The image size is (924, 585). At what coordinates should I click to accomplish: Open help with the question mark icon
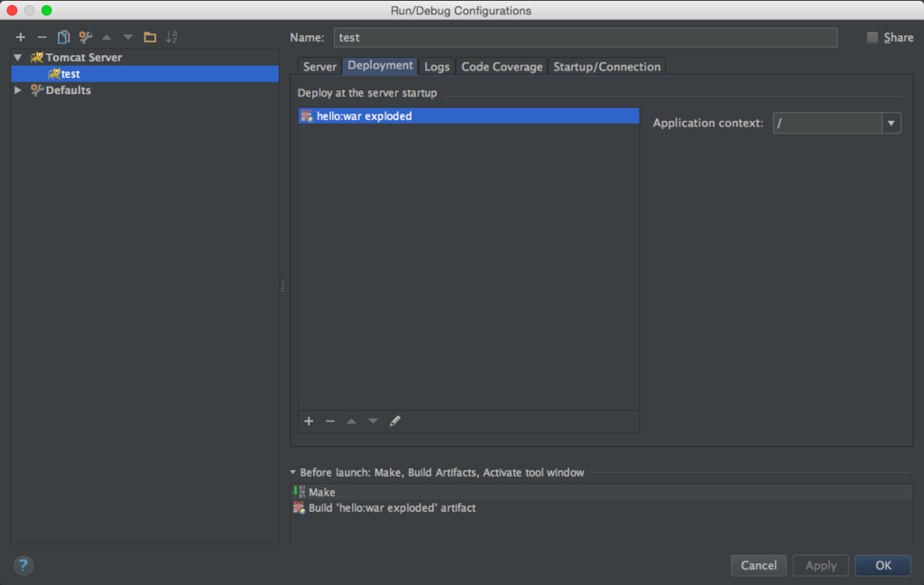click(23, 565)
